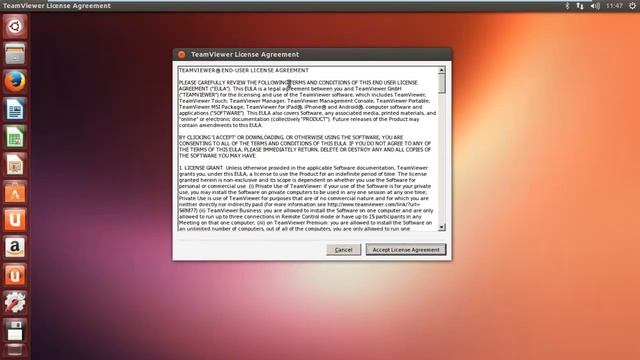Click the 'PLEASE CAREFULLY REVIEW' paragraph text
Image resolution: width=640 pixels, height=360 pixels.
(x=307, y=104)
